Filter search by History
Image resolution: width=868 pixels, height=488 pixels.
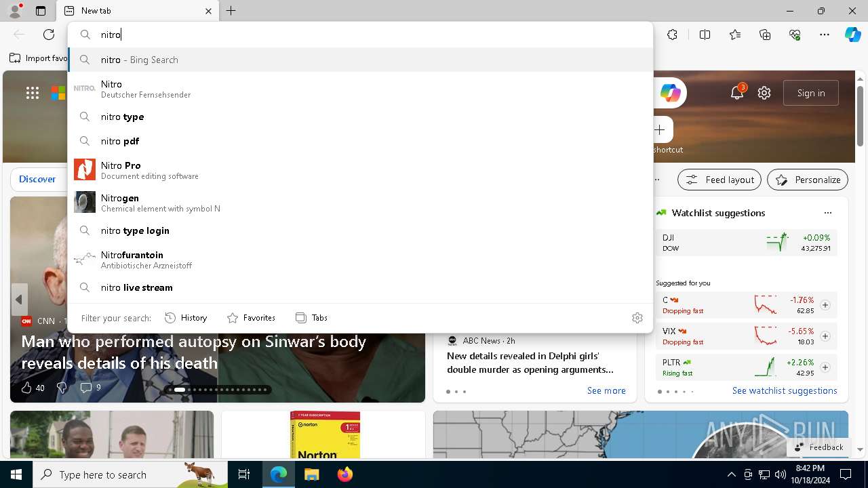(x=186, y=318)
